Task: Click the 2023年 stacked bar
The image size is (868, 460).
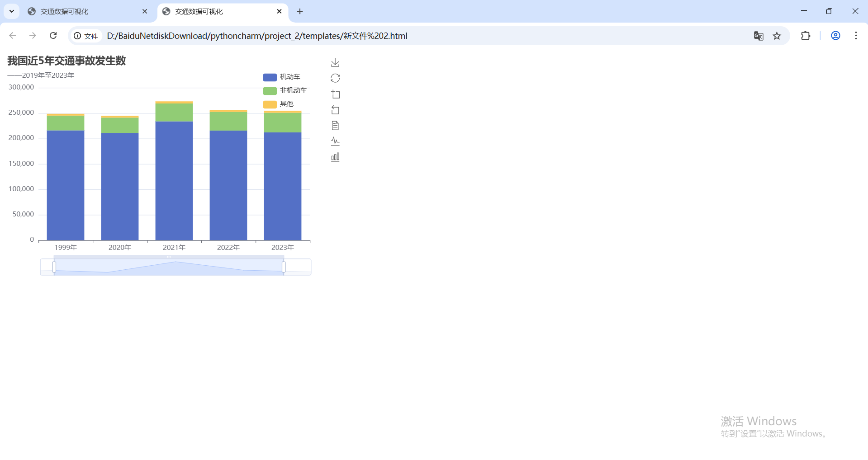Action: pos(283,175)
